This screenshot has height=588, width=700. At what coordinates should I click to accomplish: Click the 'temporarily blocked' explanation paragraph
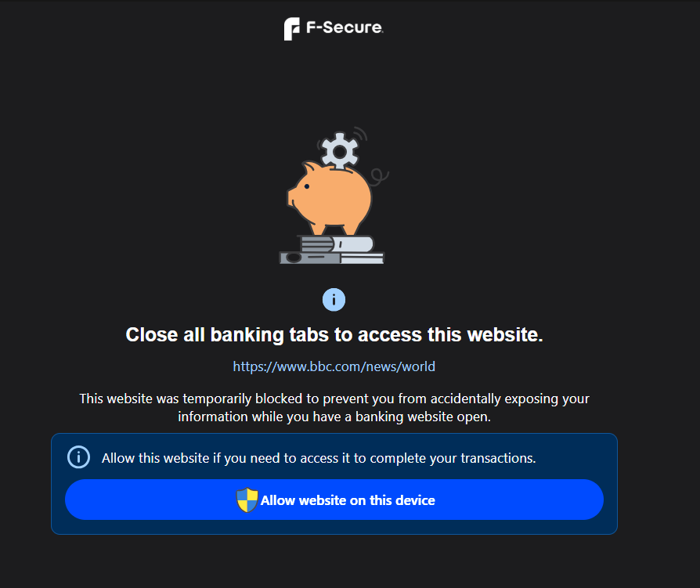(334, 408)
